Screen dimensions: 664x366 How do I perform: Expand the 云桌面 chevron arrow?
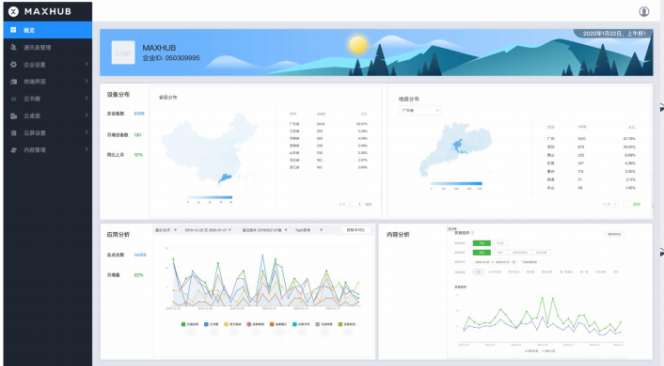[86, 115]
